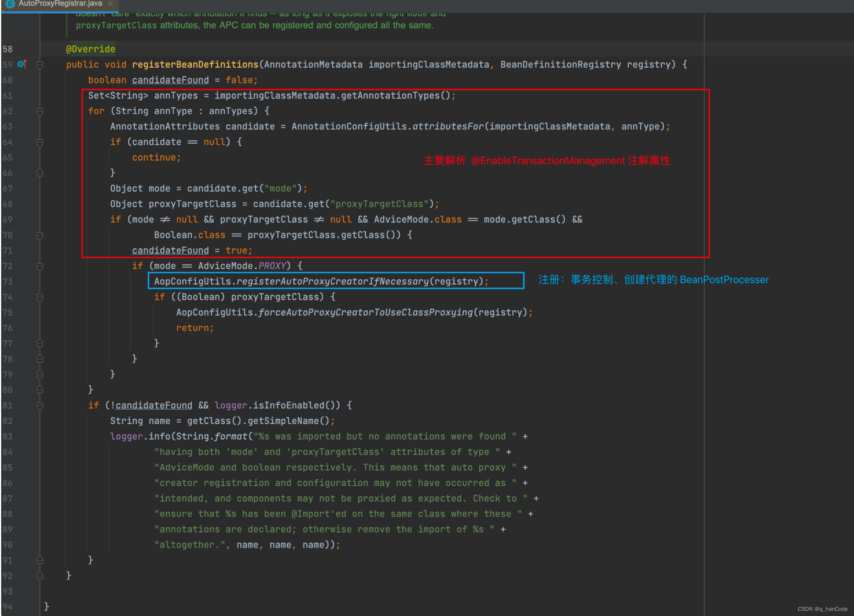Collapse the AdviceMode.PROXY if-block on line 72
854x616 pixels.
click(40, 266)
